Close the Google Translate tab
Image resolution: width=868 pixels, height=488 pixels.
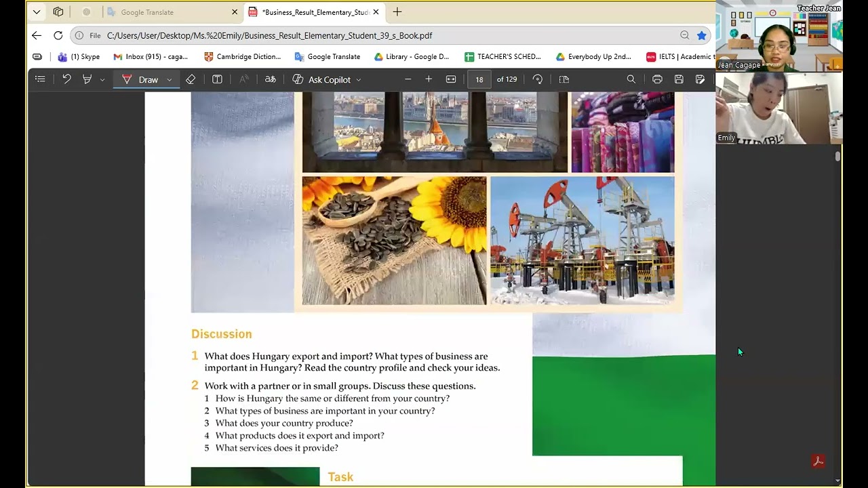coord(235,12)
